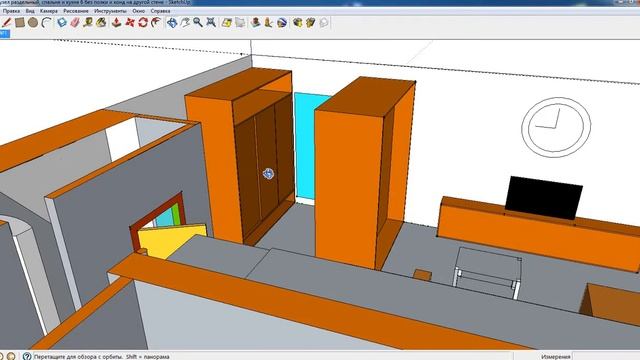Open the Инструменты menu

click(x=110, y=11)
